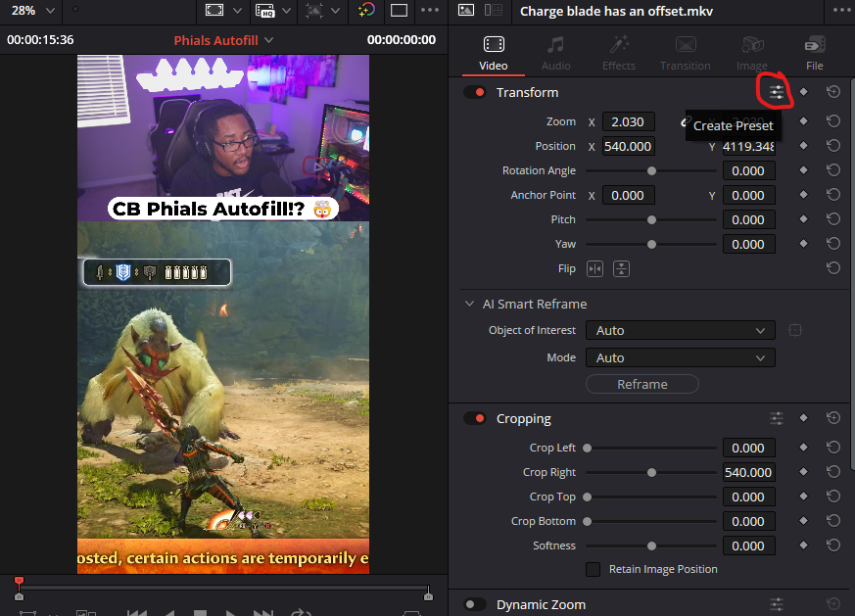Viewport: 855px width, 616px height.
Task: Open the Smart Reframe Mode dropdown
Action: click(680, 357)
